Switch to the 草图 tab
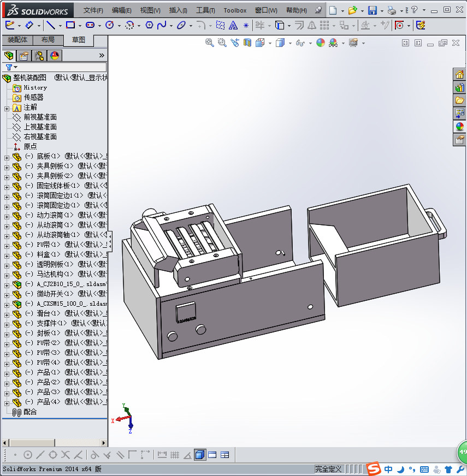 79,40
